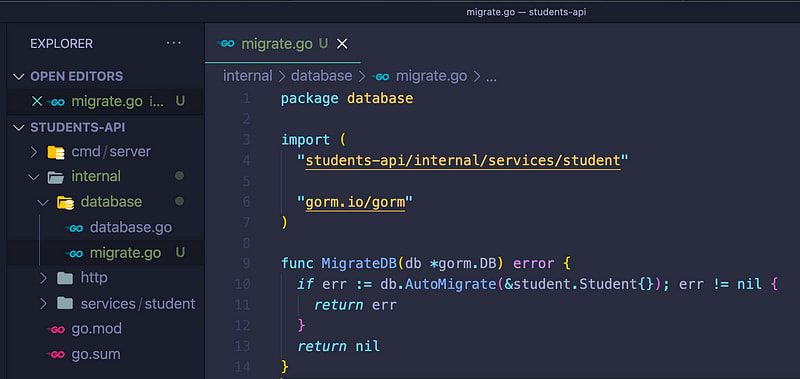Click 'return err' on line 11
Screen dimensions: 800x379
click(355, 305)
